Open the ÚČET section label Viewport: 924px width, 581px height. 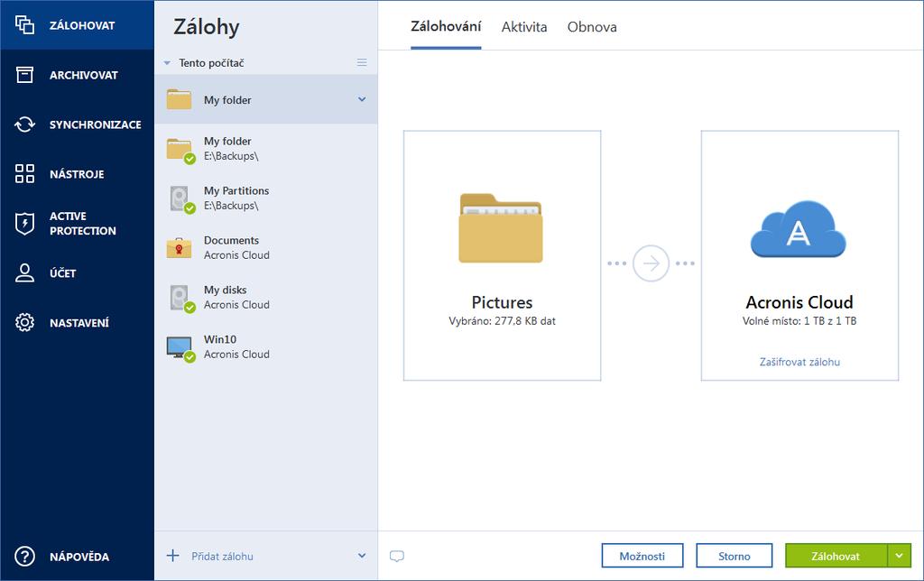(x=62, y=272)
